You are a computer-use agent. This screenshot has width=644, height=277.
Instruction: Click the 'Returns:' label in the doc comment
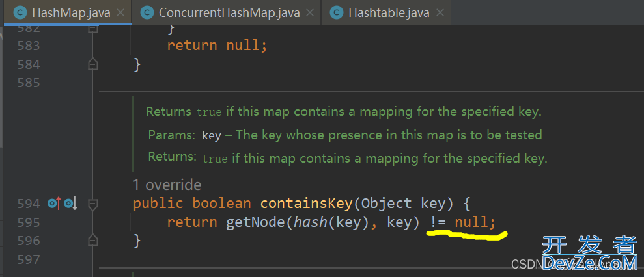click(x=172, y=157)
